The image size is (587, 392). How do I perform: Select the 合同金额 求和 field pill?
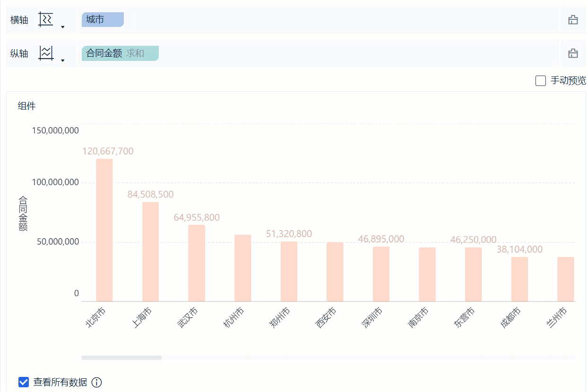click(120, 53)
